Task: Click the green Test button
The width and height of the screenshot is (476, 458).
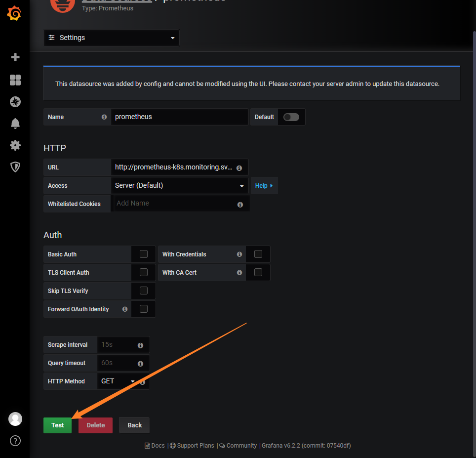Action: (57, 425)
